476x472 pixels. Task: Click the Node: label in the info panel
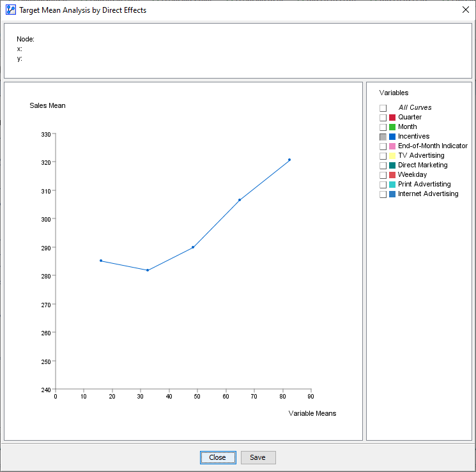click(x=26, y=39)
